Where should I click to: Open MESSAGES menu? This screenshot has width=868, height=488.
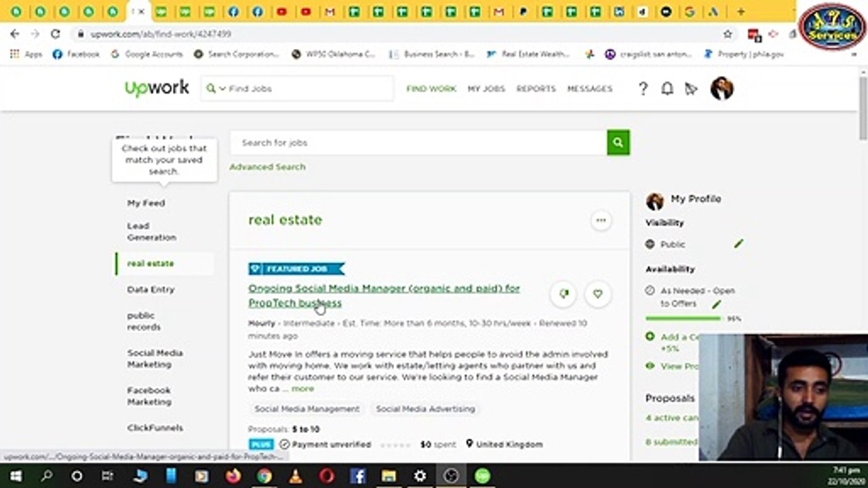point(589,89)
